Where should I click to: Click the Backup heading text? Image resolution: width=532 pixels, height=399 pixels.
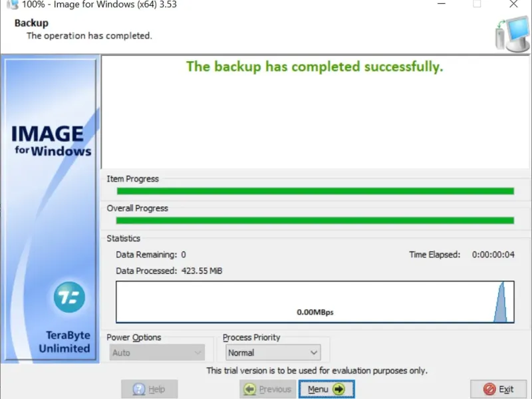(31, 23)
